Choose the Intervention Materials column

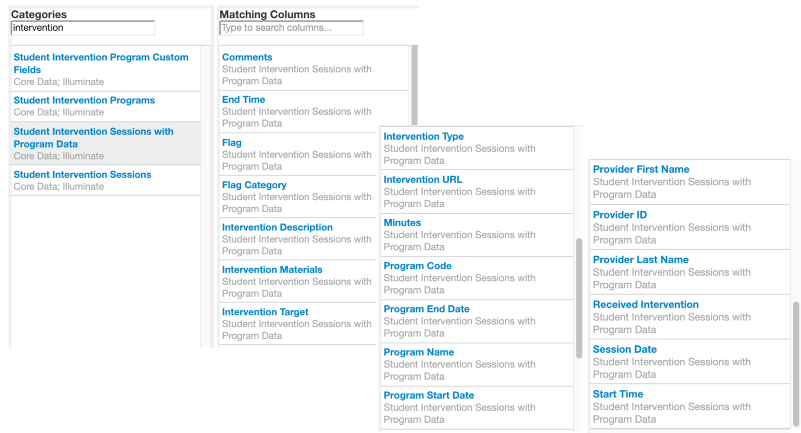coord(272,270)
